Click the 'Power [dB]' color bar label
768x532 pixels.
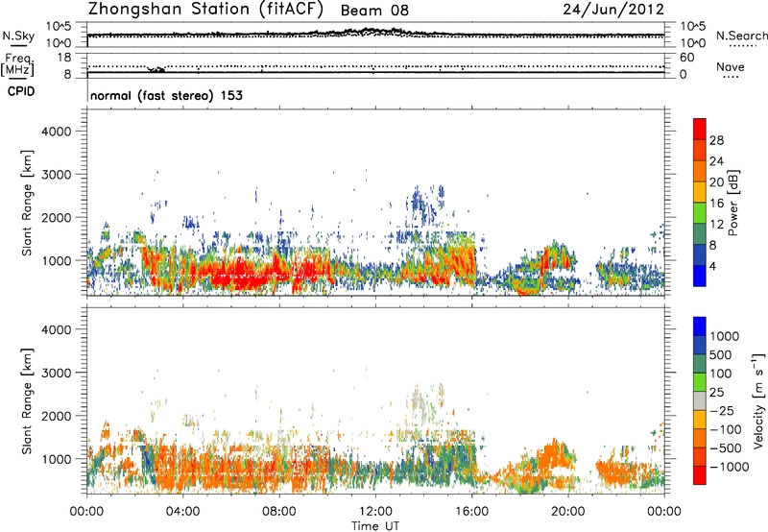pyautogui.click(x=733, y=203)
